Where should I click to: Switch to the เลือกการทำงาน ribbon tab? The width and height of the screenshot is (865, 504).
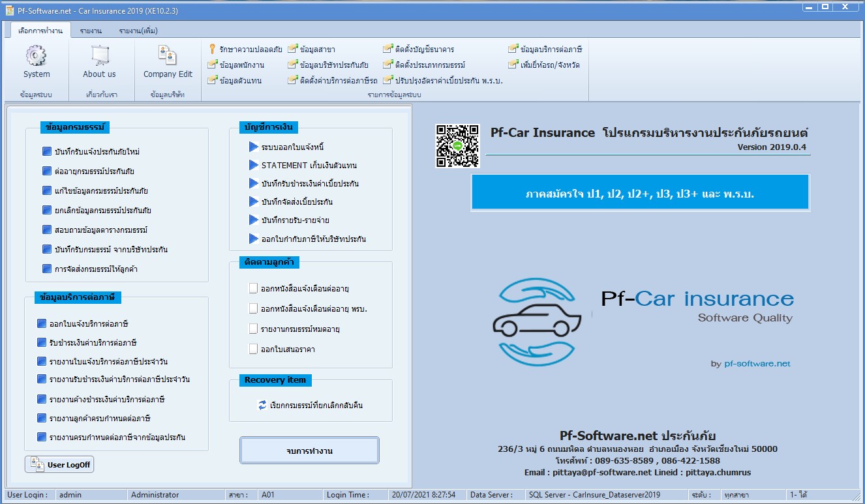[40, 31]
